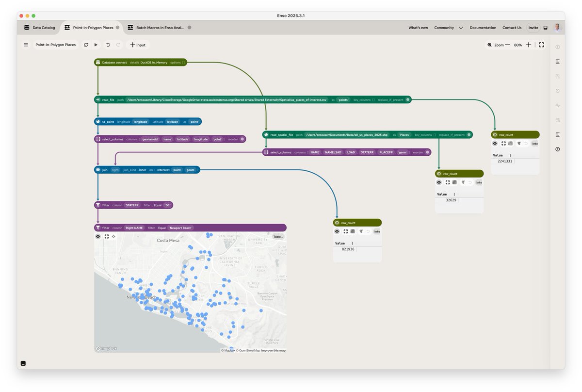Toggle the visualization eye for row_count 2241331
Viewport: 582px width, 392px height.
coord(495,143)
